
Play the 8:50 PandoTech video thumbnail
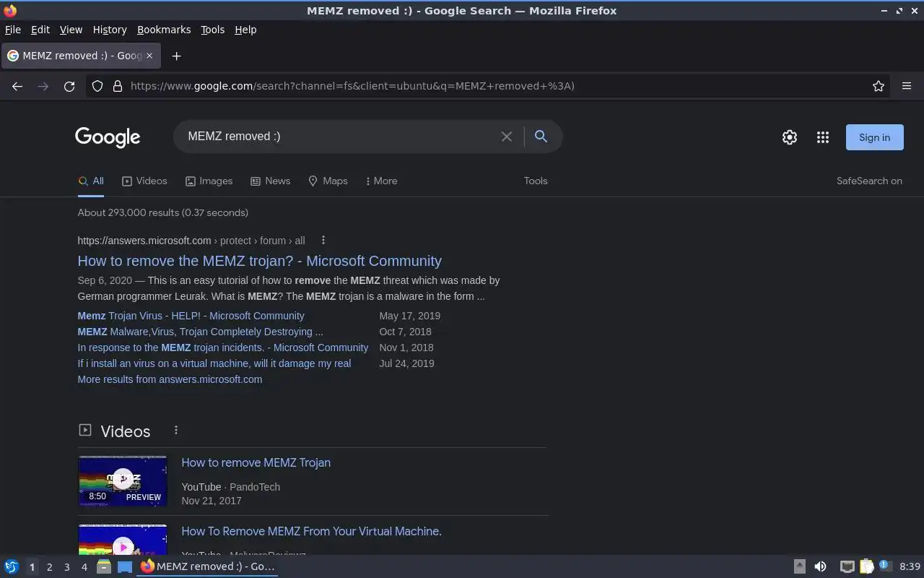click(123, 481)
